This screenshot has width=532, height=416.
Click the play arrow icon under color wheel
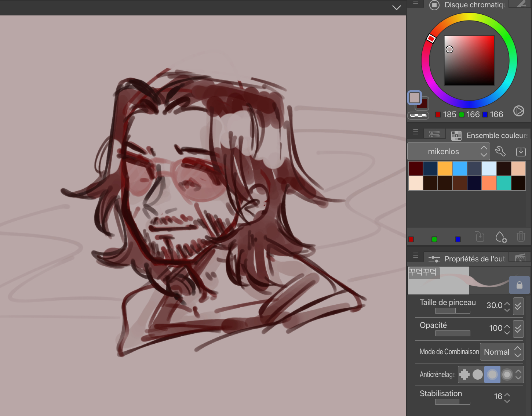point(518,111)
